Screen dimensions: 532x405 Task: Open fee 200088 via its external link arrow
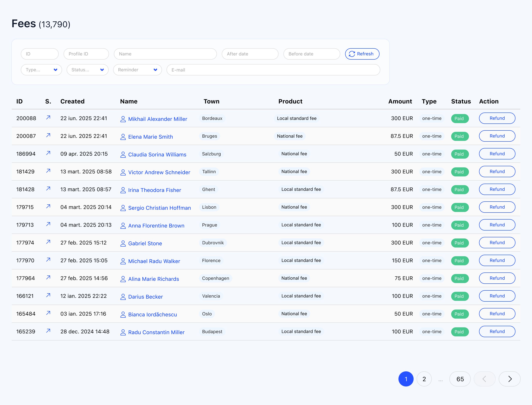pos(48,118)
